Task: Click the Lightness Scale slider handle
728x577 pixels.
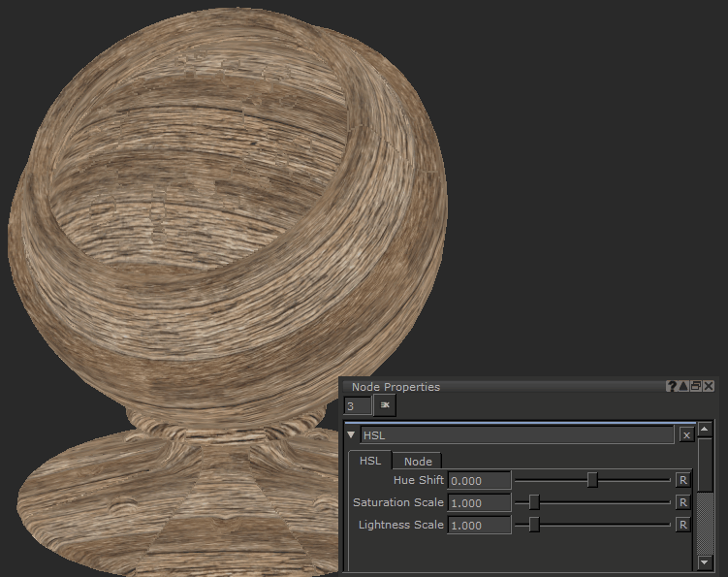Action: 533,525
